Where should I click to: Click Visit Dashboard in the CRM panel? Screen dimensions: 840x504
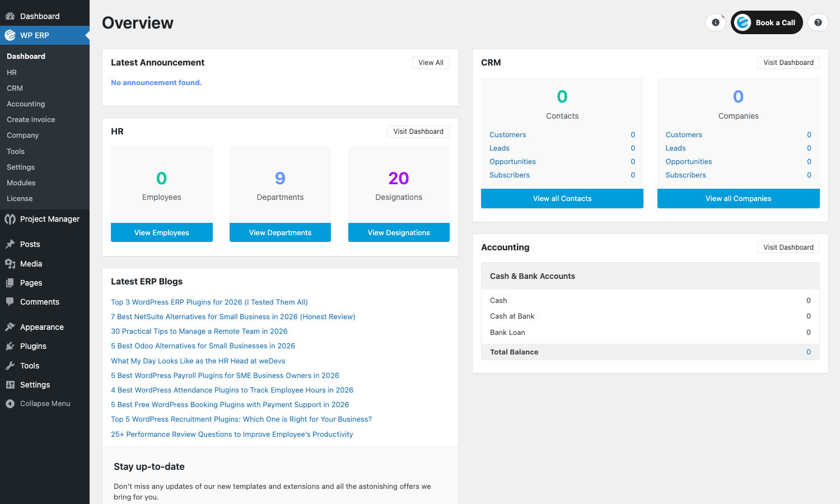(788, 63)
